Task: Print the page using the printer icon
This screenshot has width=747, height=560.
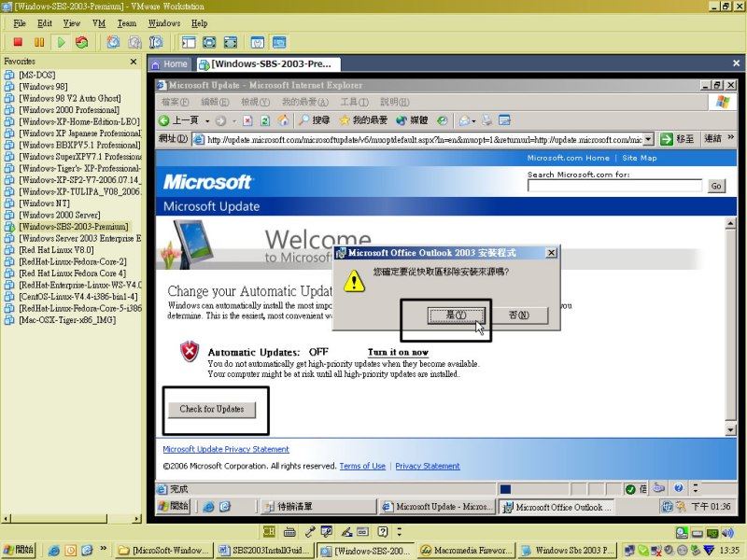Action: coord(486,120)
